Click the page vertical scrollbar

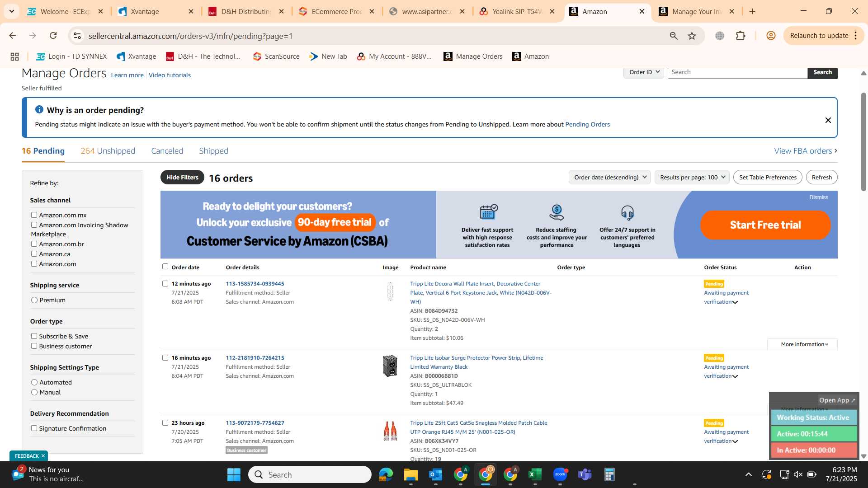click(863, 142)
